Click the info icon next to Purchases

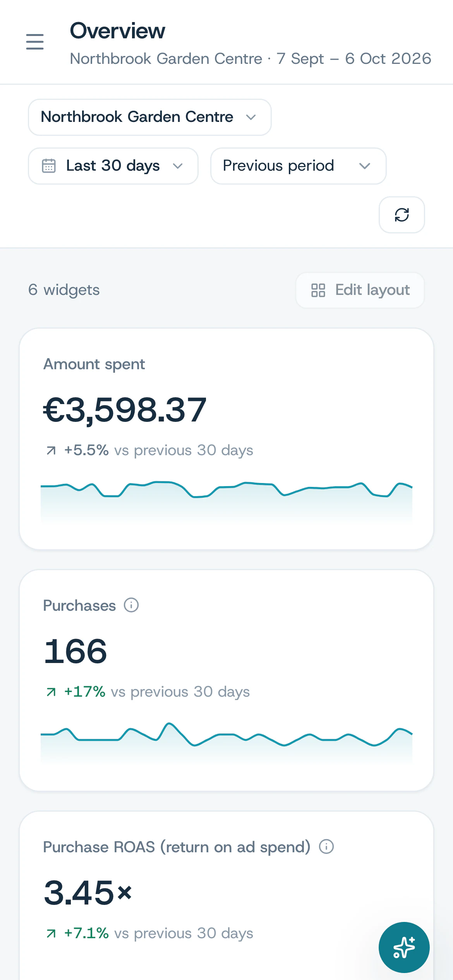click(131, 605)
